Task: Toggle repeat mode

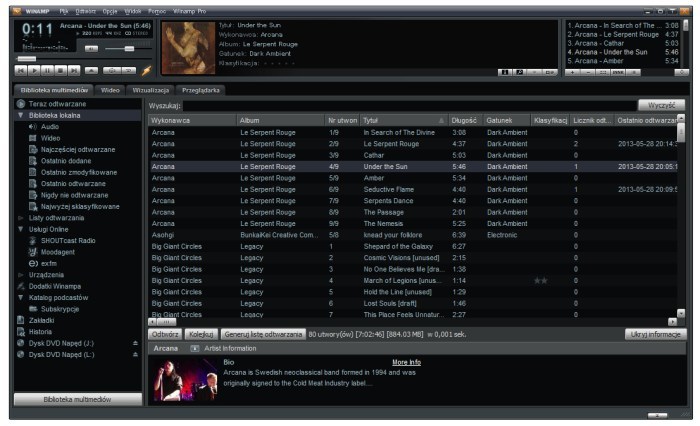Action: coord(129,71)
